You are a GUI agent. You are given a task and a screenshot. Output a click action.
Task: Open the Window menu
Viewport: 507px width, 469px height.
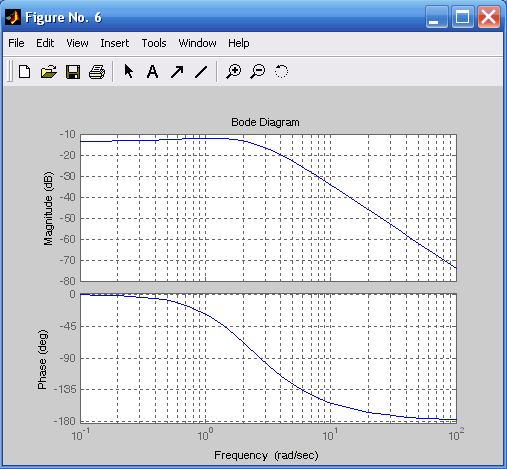197,43
